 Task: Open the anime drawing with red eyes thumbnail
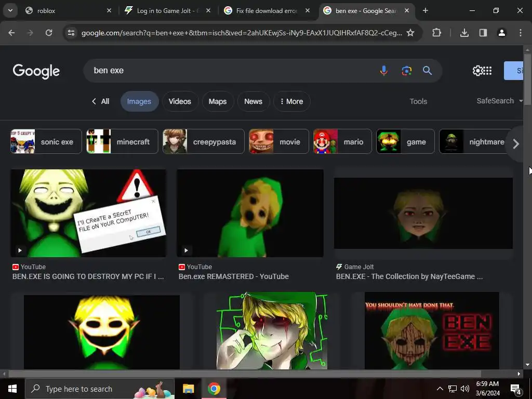pos(272,331)
